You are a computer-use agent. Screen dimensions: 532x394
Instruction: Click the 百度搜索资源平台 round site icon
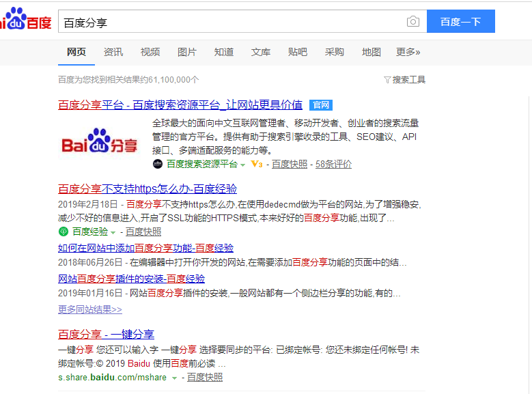[x=158, y=165]
